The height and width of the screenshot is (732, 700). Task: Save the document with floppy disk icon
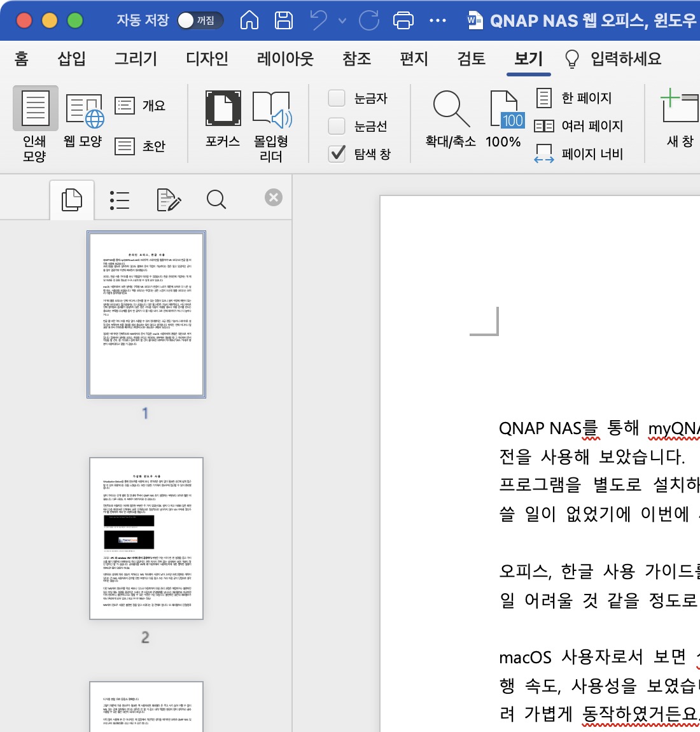pos(283,20)
